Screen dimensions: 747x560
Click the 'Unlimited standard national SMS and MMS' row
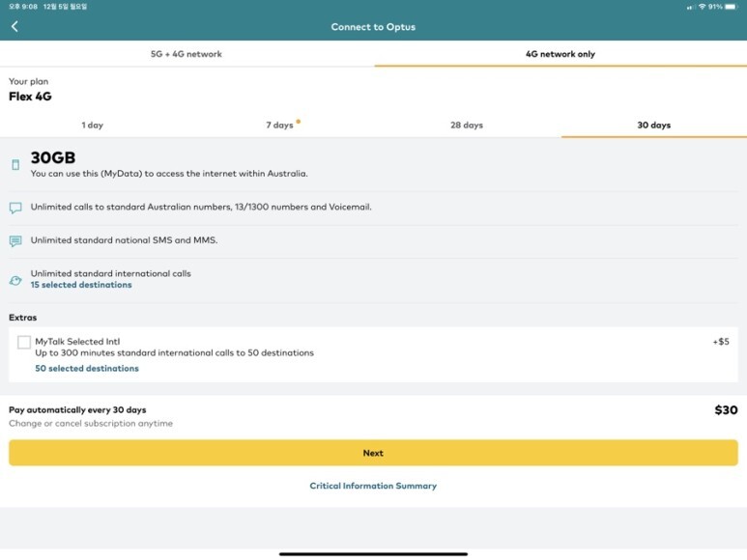373,240
